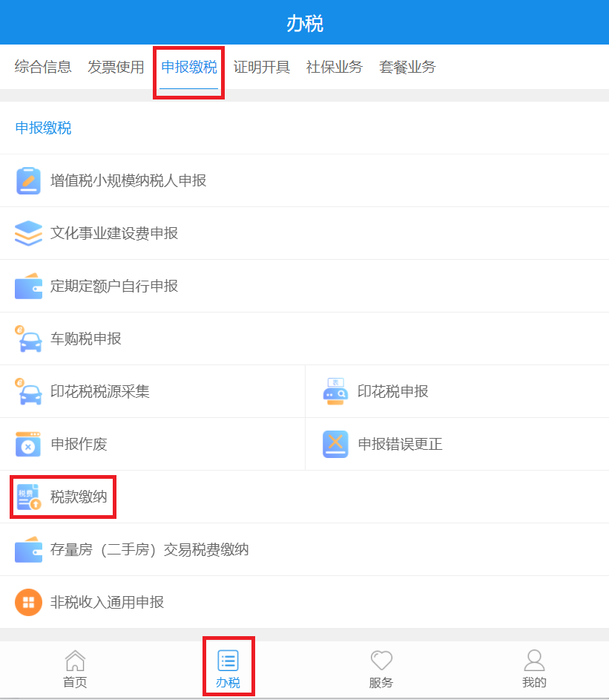Viewport: 609px width, 700px height.
Task: Click the 车购税申报 car icon
Action: coord(28,338)
